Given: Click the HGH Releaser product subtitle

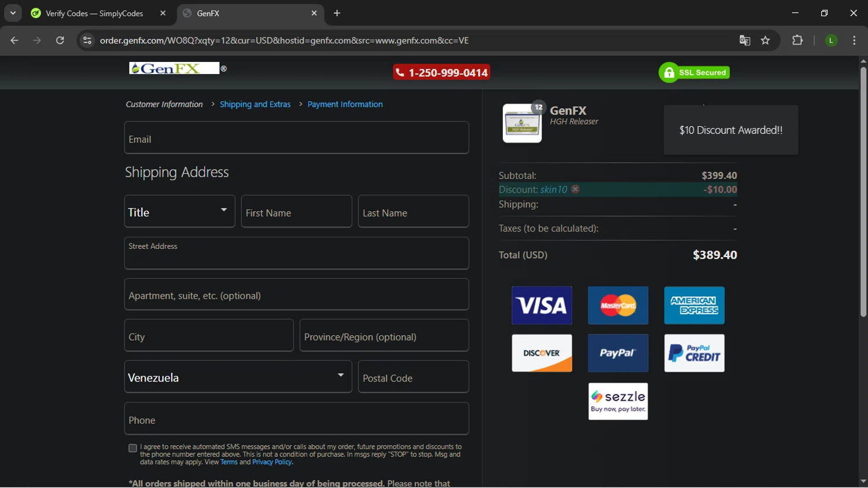Looking at the screenshot, I should 574,122.
